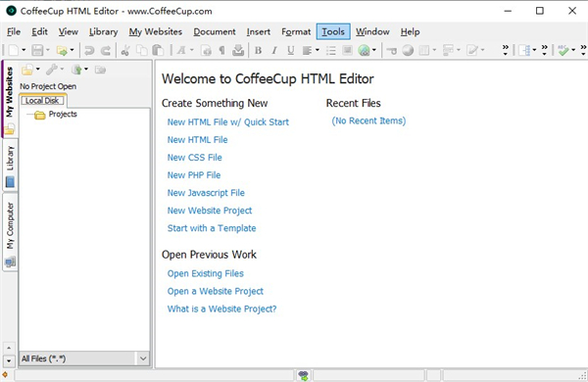Click the Undo arrow icon
The image size is (588, 382).
pyautogui.click(x=89, y=50)
